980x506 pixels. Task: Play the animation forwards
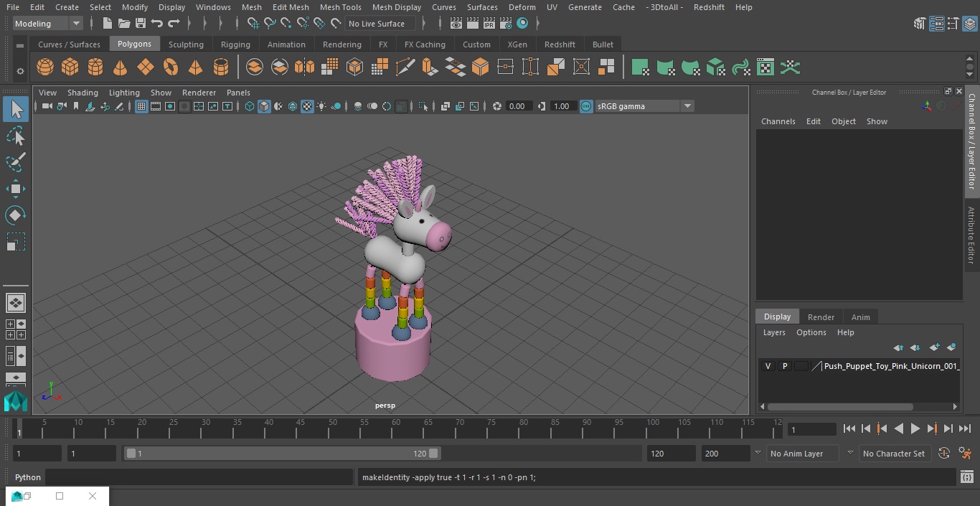(x=915, y=428)
